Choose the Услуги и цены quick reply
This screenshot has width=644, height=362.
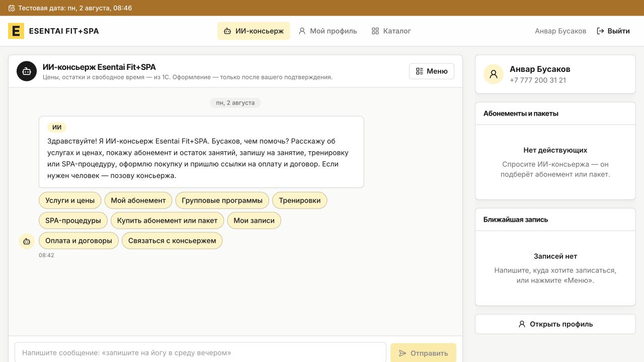coord(70,200)
